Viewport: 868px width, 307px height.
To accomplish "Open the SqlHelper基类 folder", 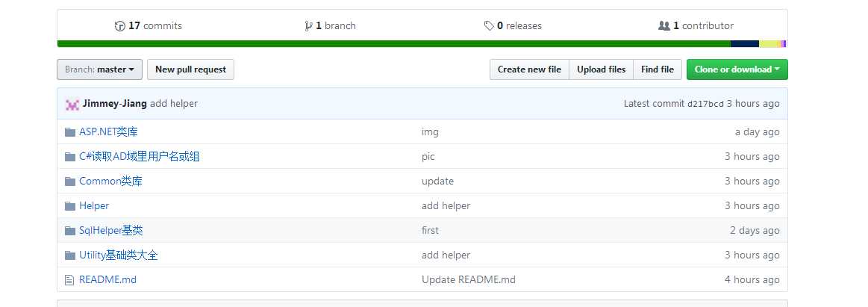I will [x=111, y=231].
